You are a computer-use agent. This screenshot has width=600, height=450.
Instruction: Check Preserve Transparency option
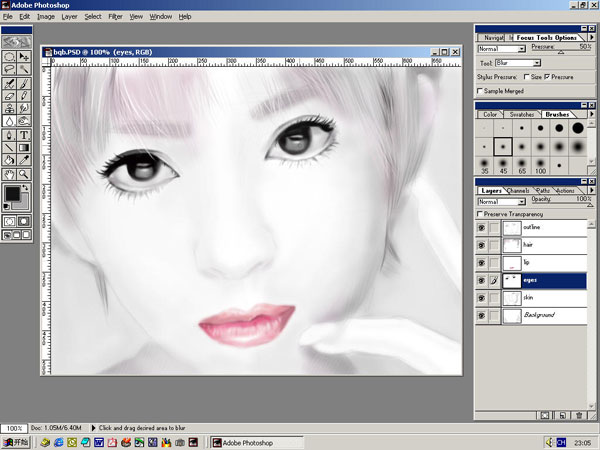point(480,214)
